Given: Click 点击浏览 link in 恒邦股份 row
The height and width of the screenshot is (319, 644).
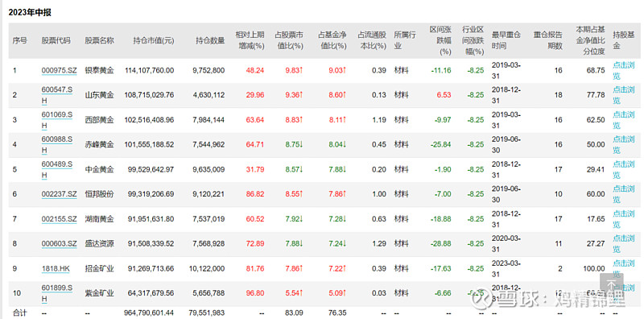Looking at the screenshot, I should coord(623,194).
